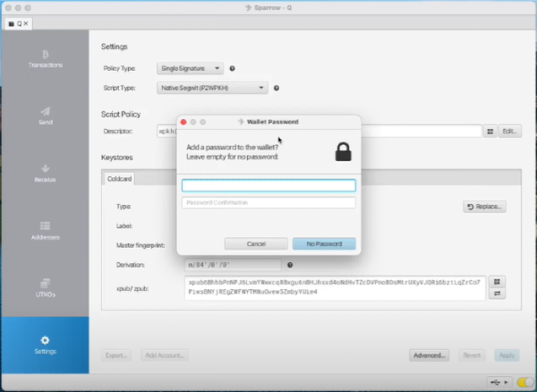Click the Password Confirmation field
Viewport: 537px width, 392px height.
(268, 203)
